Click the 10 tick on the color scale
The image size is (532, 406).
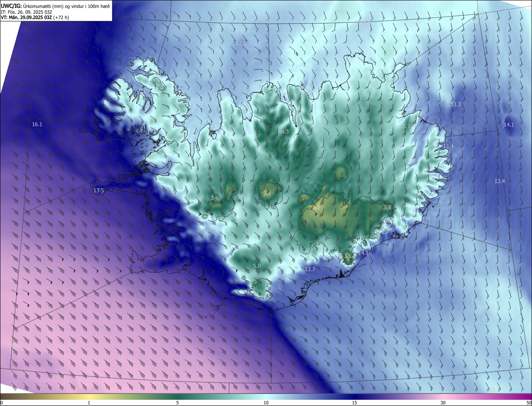266,403
